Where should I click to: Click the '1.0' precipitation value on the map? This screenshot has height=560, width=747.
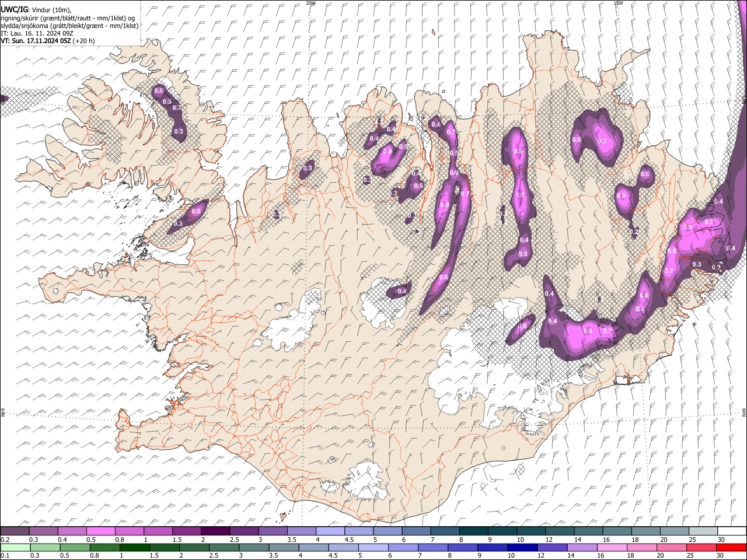click(520, 195)
